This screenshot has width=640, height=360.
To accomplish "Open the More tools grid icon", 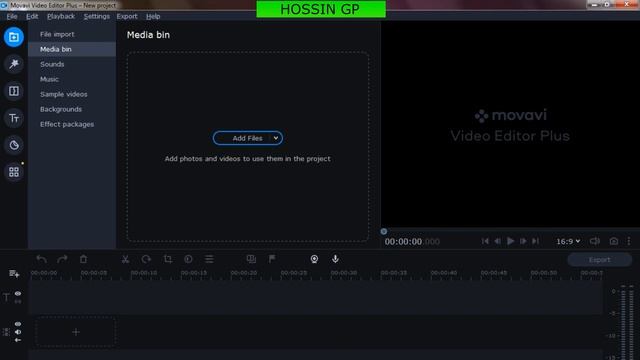I will [x=13, y=172].
